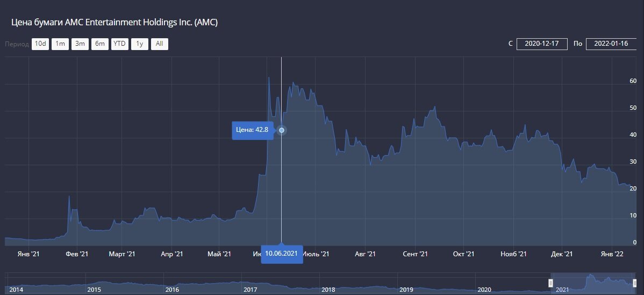Click the chart title 'Цена бумаги AMC Entertainment'

pyautogui.click(x=115, y=23)
